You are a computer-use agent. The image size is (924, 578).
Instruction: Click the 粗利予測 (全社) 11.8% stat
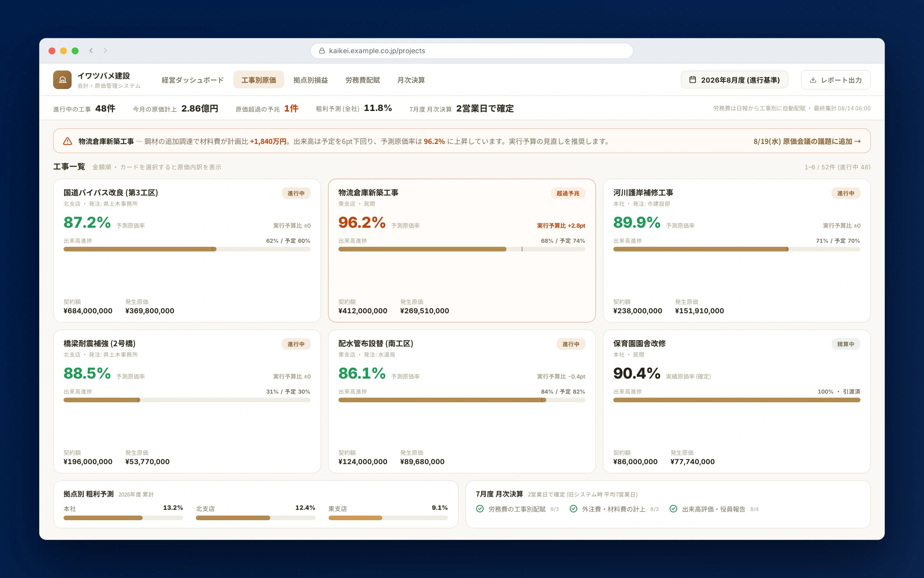pos(353,109)
